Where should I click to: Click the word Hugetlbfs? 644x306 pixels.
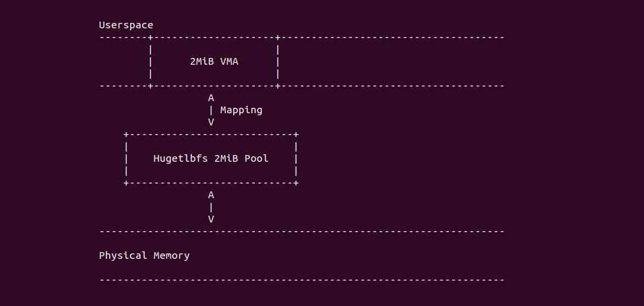tap(181, 158)
